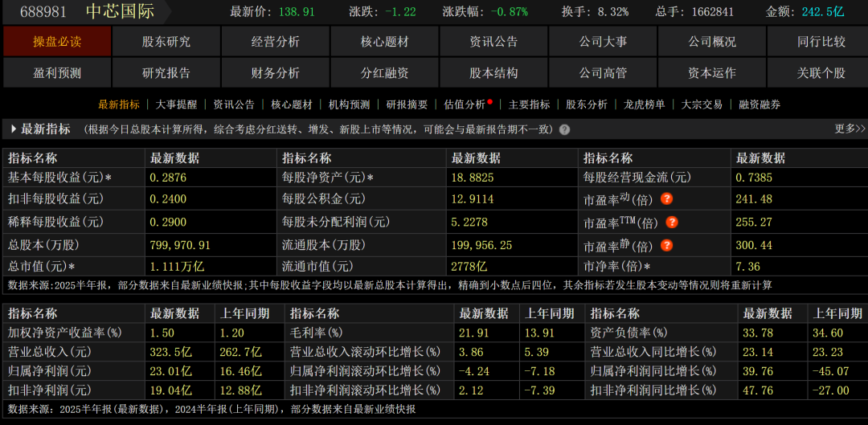Image resolution: width=868 pixels, height=425 pixels.
Task: Jump to 大事提醒 section
Action: pos(177,104)
